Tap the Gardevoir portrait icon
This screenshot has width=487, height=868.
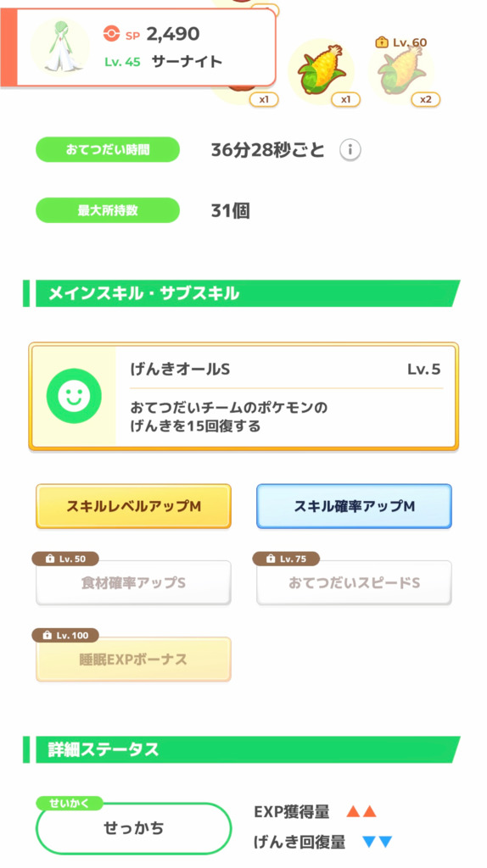pos(60,46)
